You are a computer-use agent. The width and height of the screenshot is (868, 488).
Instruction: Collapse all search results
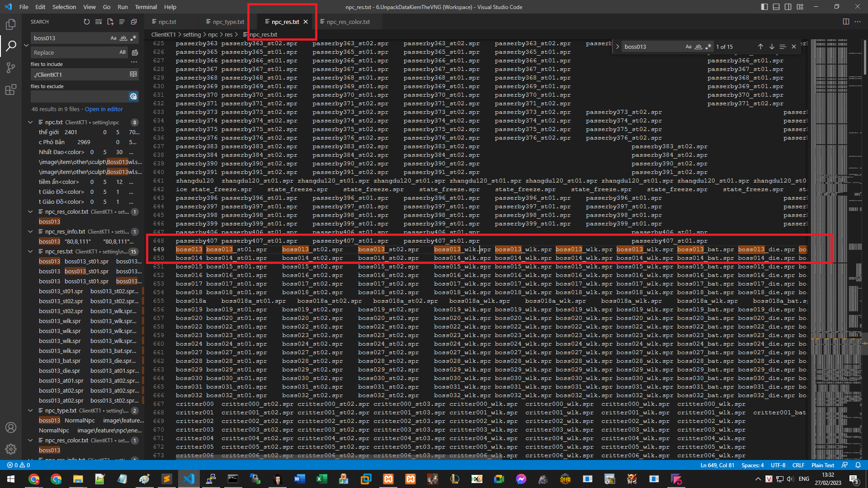pyautogui.click(x=134, y=22)
